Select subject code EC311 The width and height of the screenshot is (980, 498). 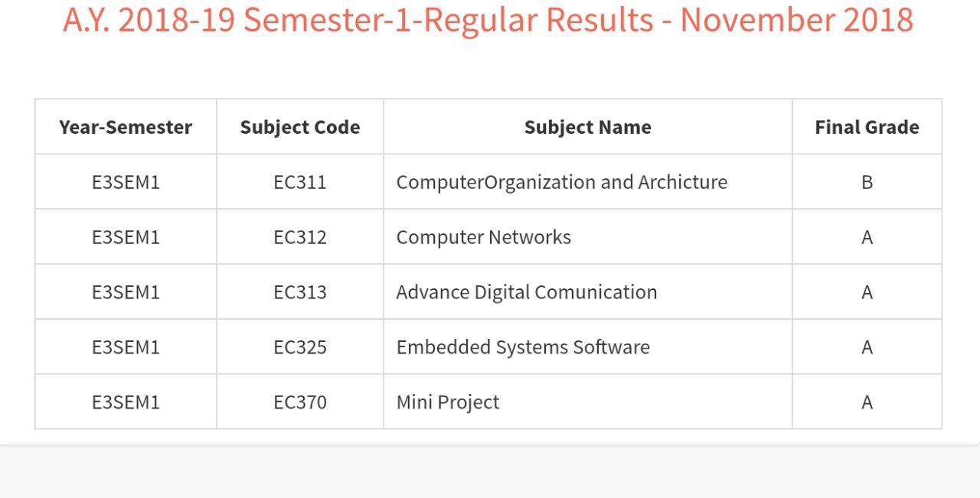[300, 182]
